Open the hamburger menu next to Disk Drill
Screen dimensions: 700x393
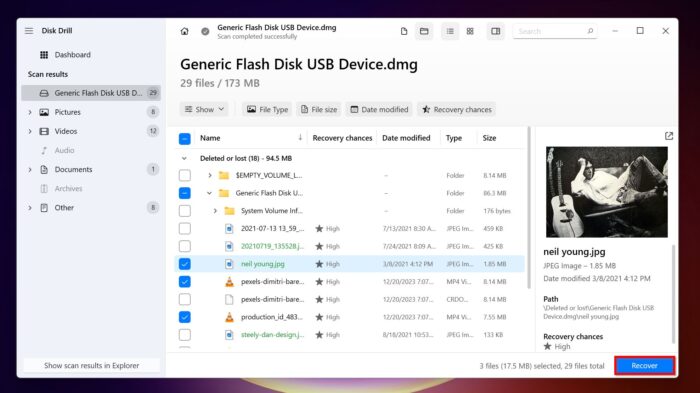[x=29, y=31]
